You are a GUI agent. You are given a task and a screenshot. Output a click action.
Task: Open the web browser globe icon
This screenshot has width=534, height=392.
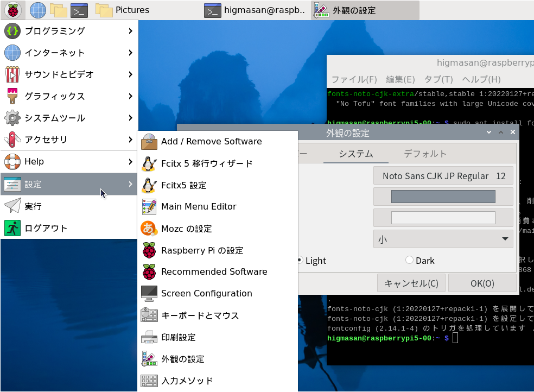pos(37,10)
